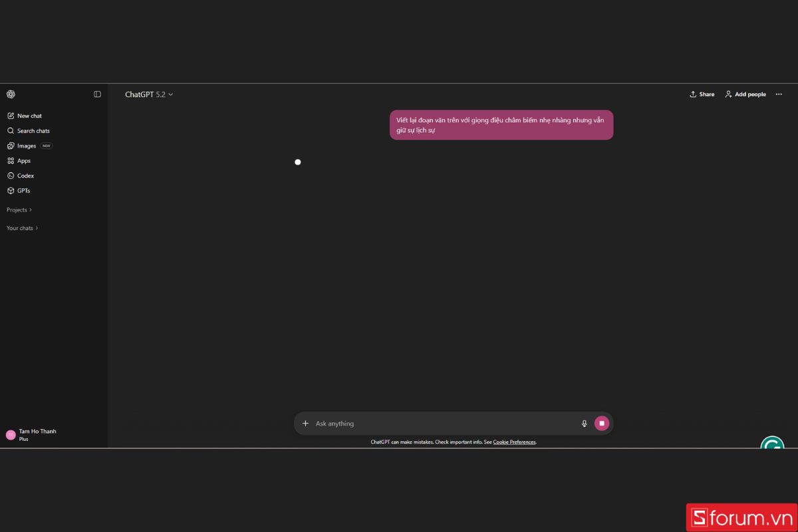Click the user message bubble text
The height and width of the screenshot is (532, 798).
coord(500,125)
